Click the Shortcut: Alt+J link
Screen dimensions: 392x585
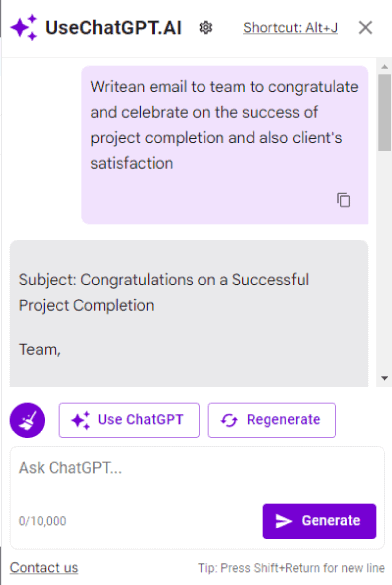pos(290,27)
